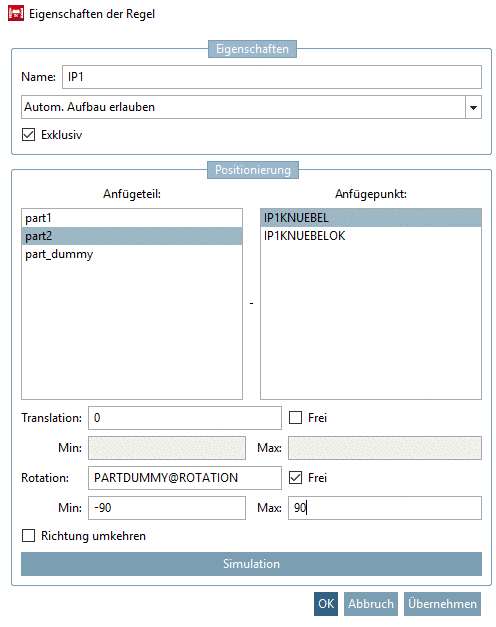Select IP1KNUEBEL in Anfügepunkt list
The height and width of the screenshot is (627, 496).
[x=371, y=218]
